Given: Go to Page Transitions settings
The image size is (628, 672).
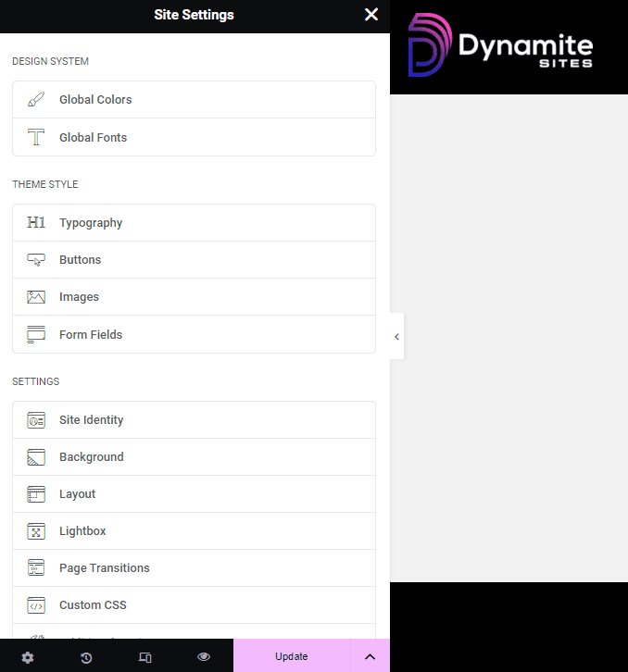Looking at the screenshot, I should 104,568.
